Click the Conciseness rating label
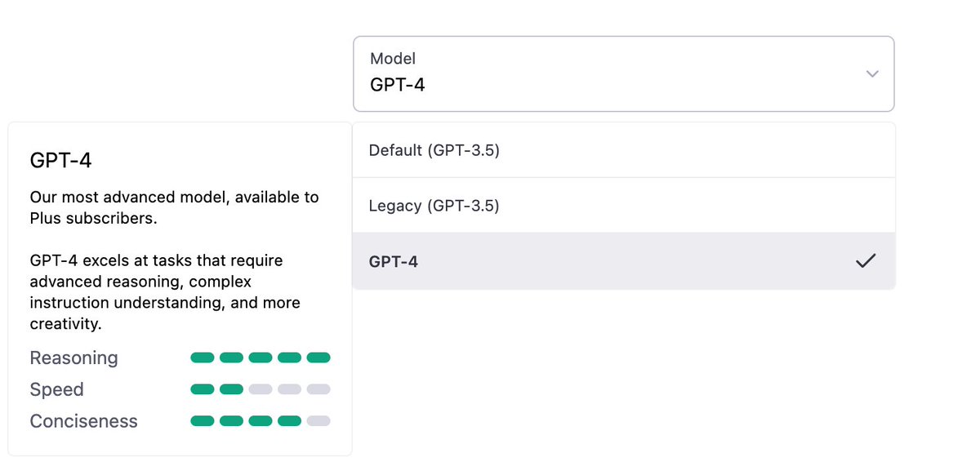 [83, 422]
